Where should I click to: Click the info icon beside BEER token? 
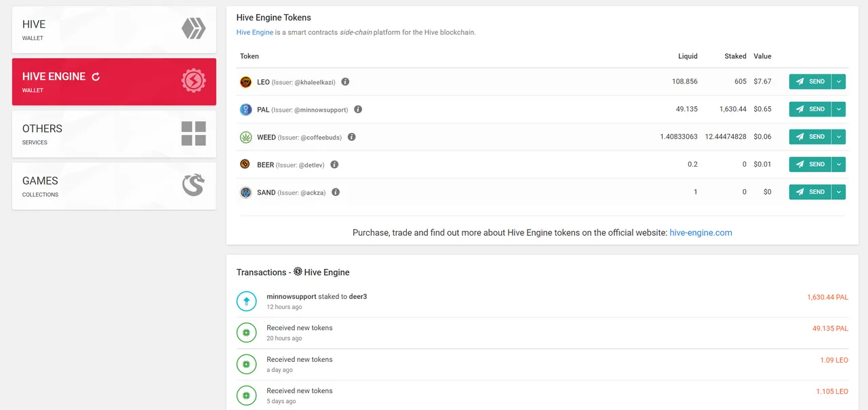pyautogui.click(x=334, y=165)
